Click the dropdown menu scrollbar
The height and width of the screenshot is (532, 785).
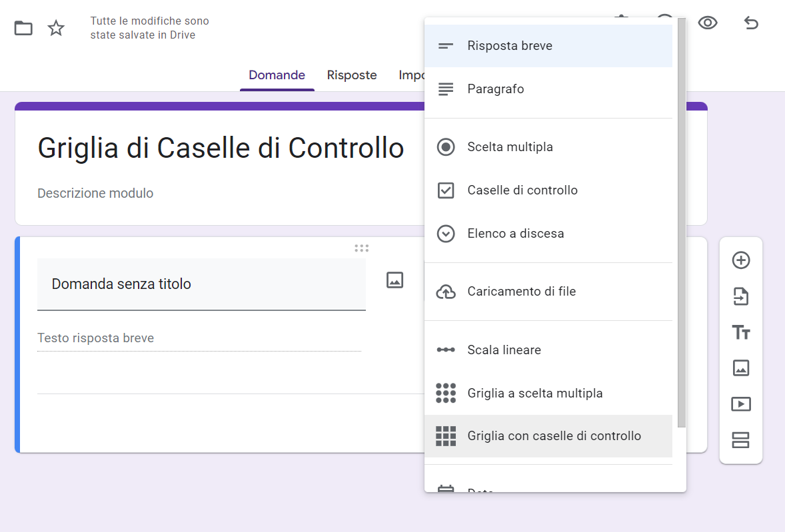(681, 220)
